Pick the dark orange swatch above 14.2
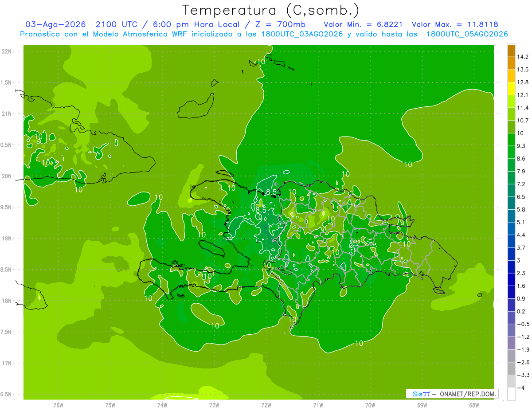The image size is (532, 411). click(x=511, y=51)
